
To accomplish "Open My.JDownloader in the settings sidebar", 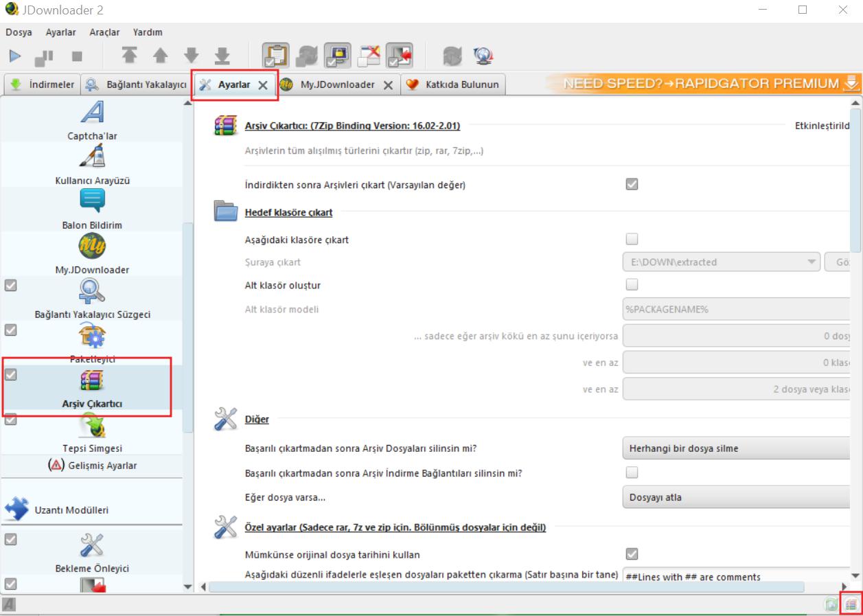I will 92,254.
